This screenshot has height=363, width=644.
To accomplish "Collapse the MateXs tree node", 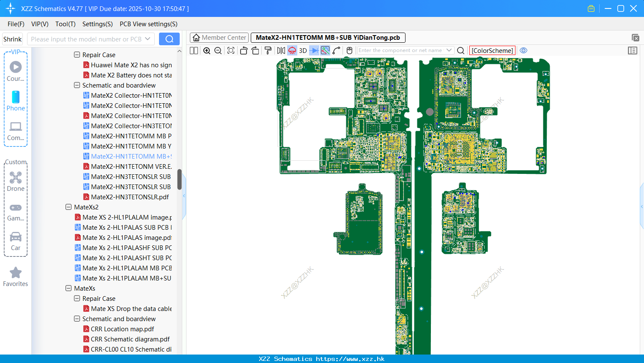I will [x=69, y=288].
